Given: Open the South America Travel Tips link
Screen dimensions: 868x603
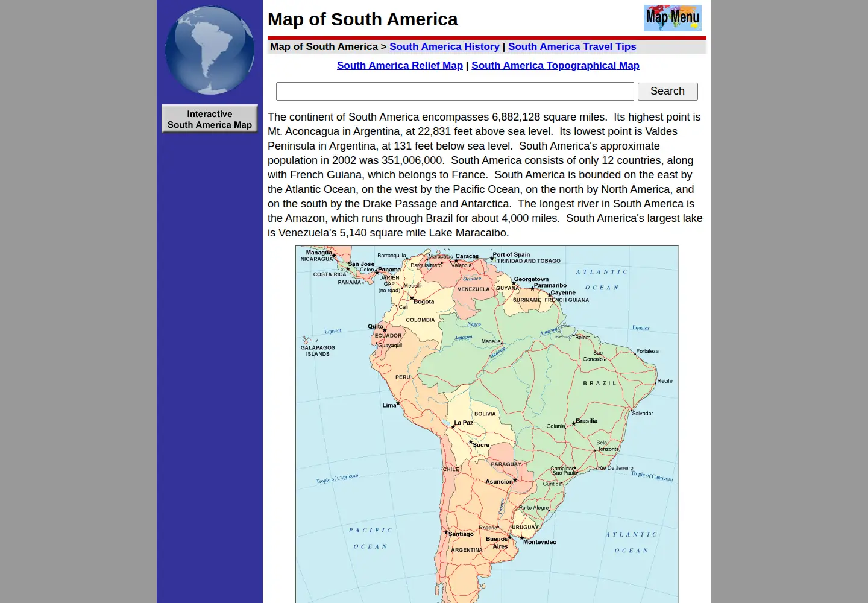Looking at the screenshot, I should [572, 46].
